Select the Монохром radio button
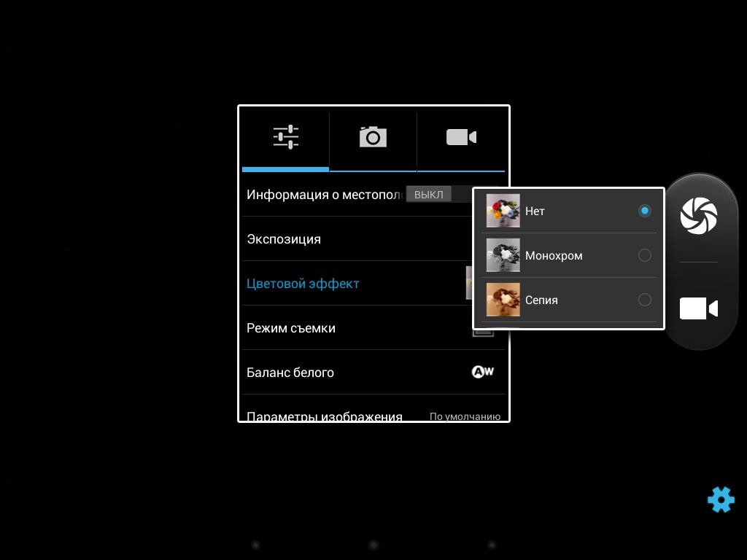747x560 pixels. pos(644,255)
